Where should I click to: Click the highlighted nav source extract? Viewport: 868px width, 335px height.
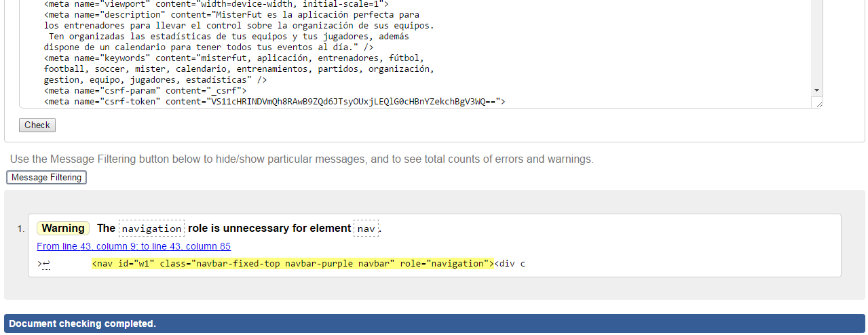coord(293,264)
